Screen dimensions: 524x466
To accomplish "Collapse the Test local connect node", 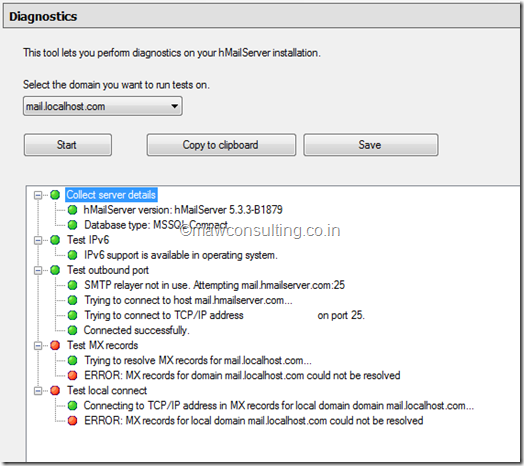I will pos(38,390).
